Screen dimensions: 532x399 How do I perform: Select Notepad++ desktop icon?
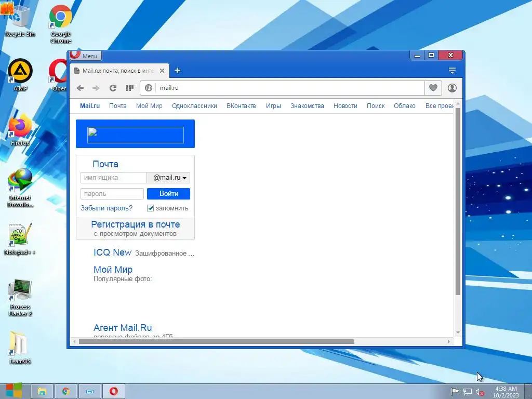[20, 239]
